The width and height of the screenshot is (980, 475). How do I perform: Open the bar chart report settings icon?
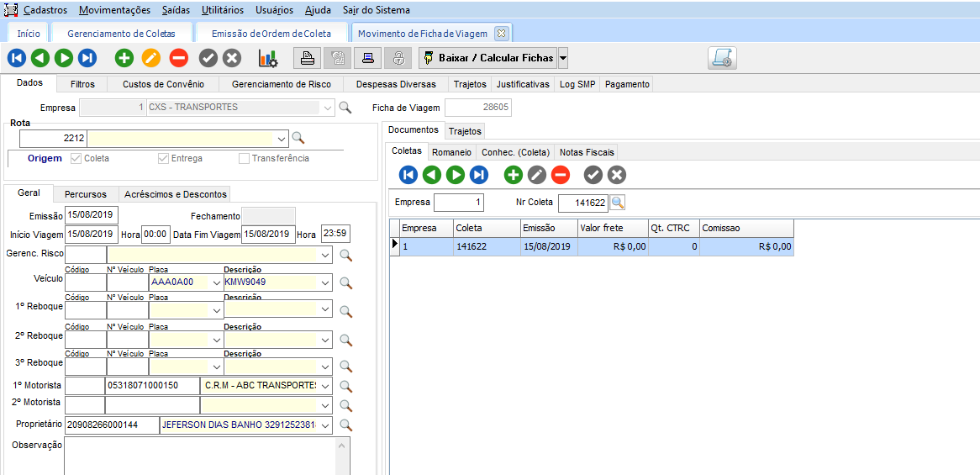[268, 58]
